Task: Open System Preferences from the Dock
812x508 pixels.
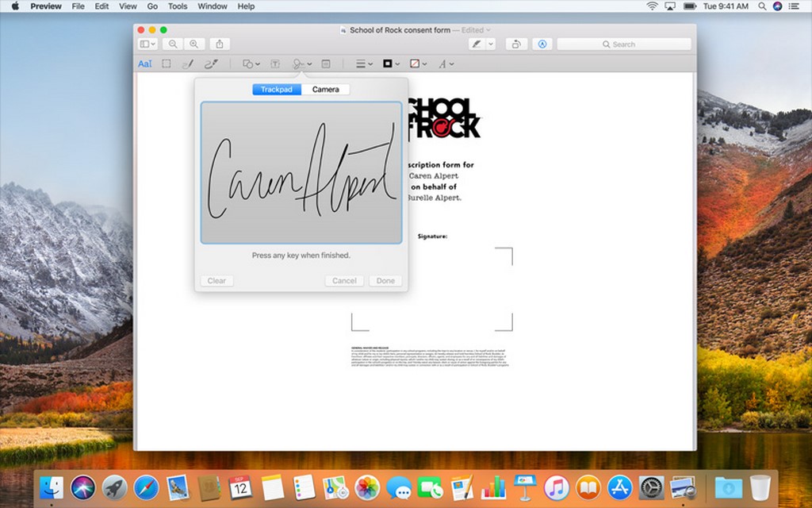Action: 652,488
